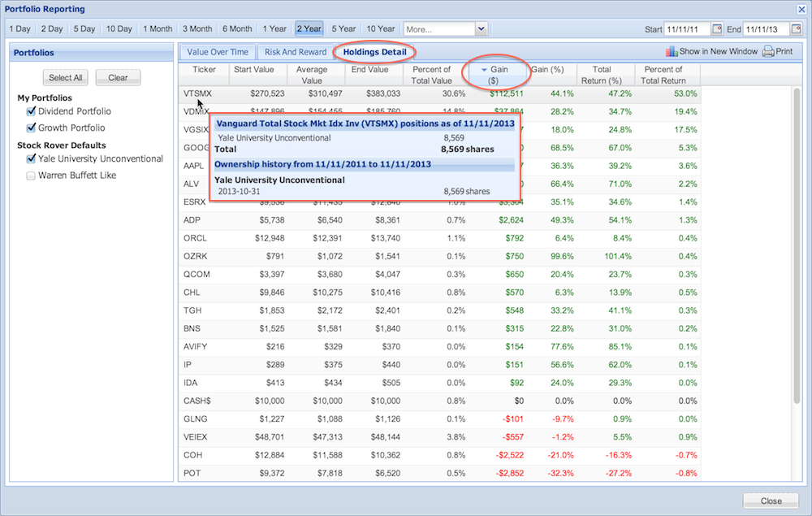Sort by Percent of Total Return header
Viewport: 812px width, 516px height.
tap(667, 75)
